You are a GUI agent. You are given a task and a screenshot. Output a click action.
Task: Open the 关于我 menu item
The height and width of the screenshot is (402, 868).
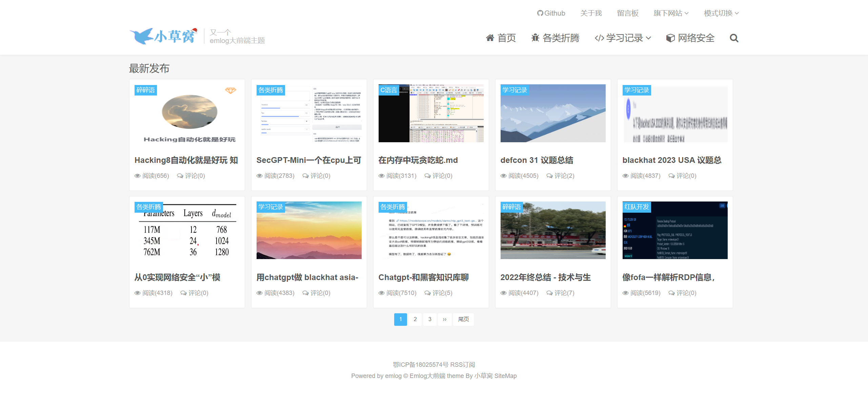tap(591, 13)
